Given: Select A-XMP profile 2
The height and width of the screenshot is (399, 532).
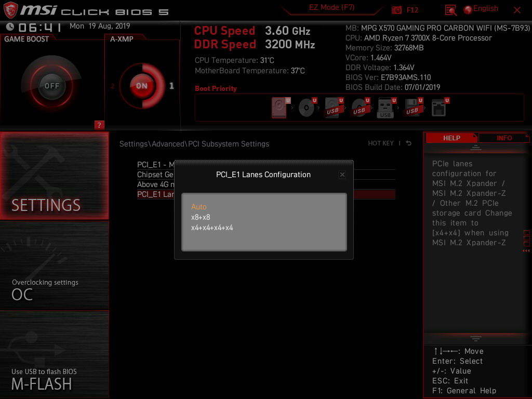Looking at the screenshot, I should pyautogui.click(x=112, y=86).
